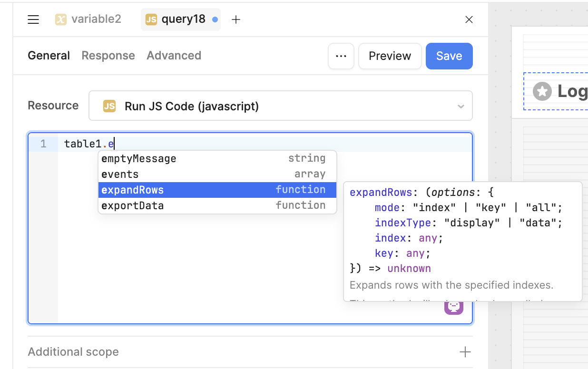Click the purple AI assistant icon

click(454, 307)
